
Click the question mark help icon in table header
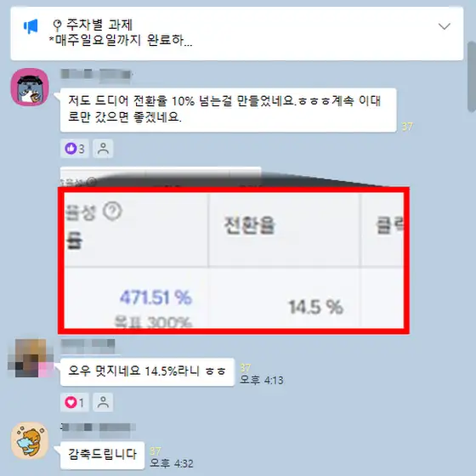coord(112,211)
